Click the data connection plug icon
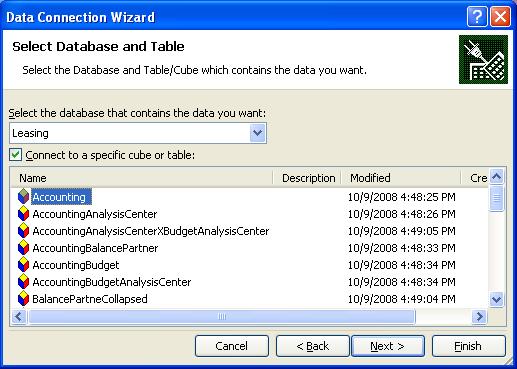Viewport: 517px width, 369px height. tap(483, 60)
